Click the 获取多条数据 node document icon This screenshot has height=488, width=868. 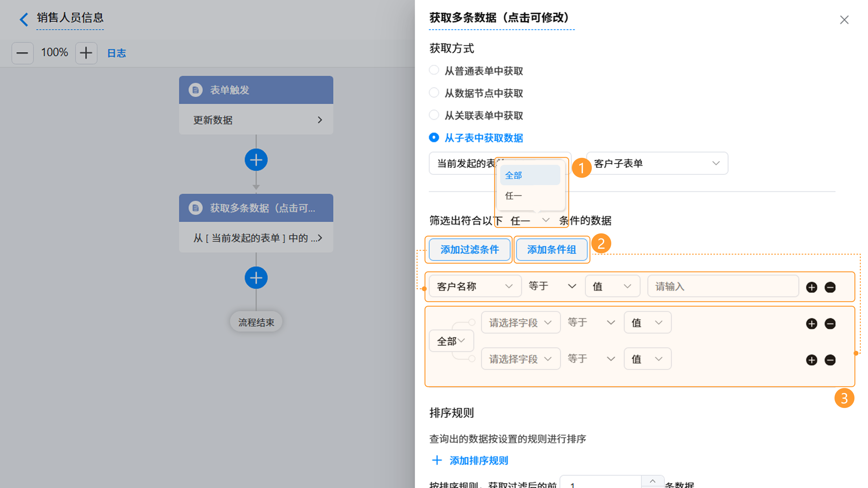(x=196, y=208)
